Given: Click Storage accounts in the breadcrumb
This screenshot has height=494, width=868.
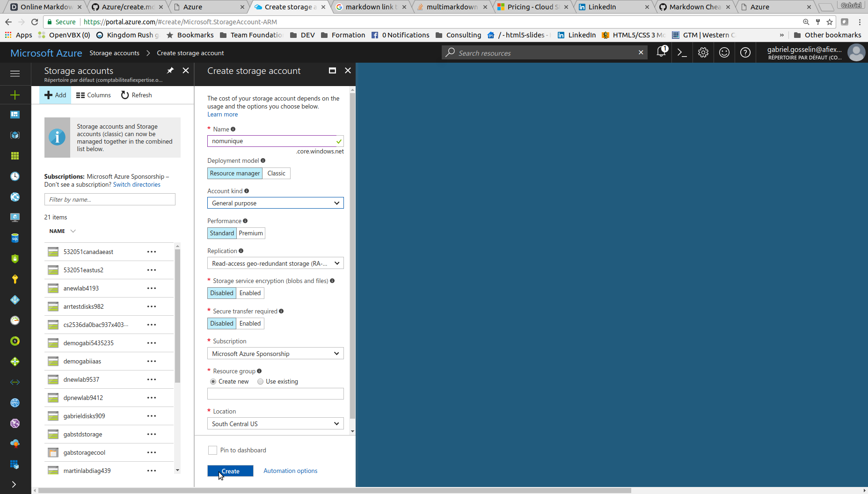Looking at the screenshot, I should coord(114,53).
